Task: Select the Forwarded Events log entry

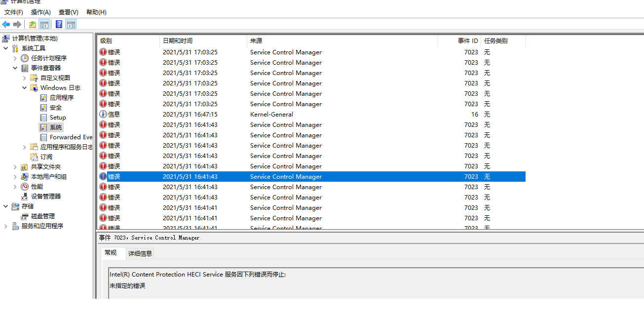Action: (x=67, y=137)
